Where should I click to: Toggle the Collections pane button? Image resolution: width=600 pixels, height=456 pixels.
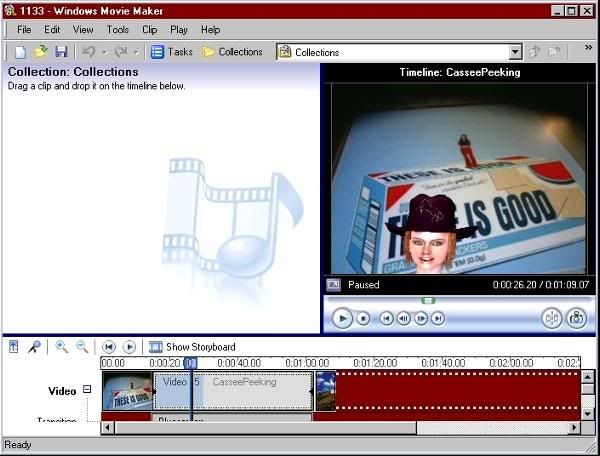233,52
